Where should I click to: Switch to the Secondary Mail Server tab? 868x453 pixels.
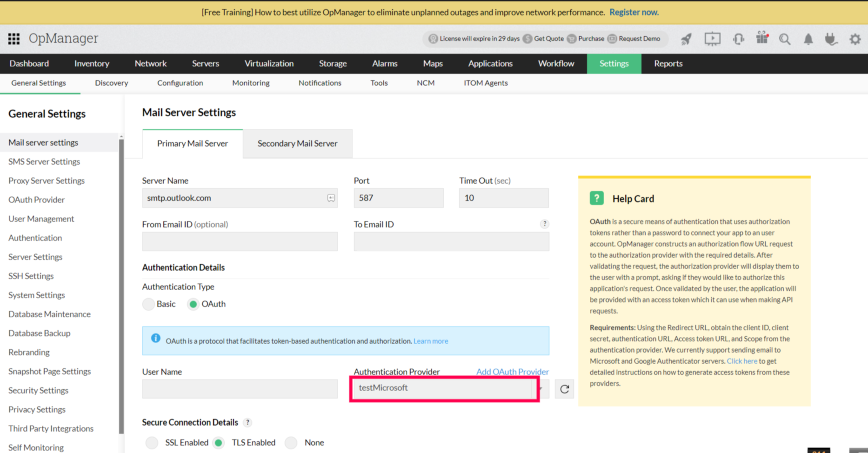click(x=298, y=144)
